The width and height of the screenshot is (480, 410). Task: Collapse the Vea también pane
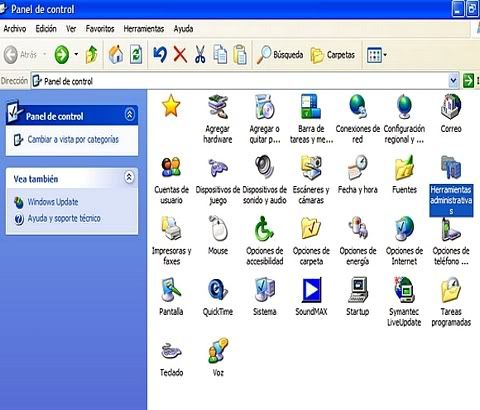[129, 177]
